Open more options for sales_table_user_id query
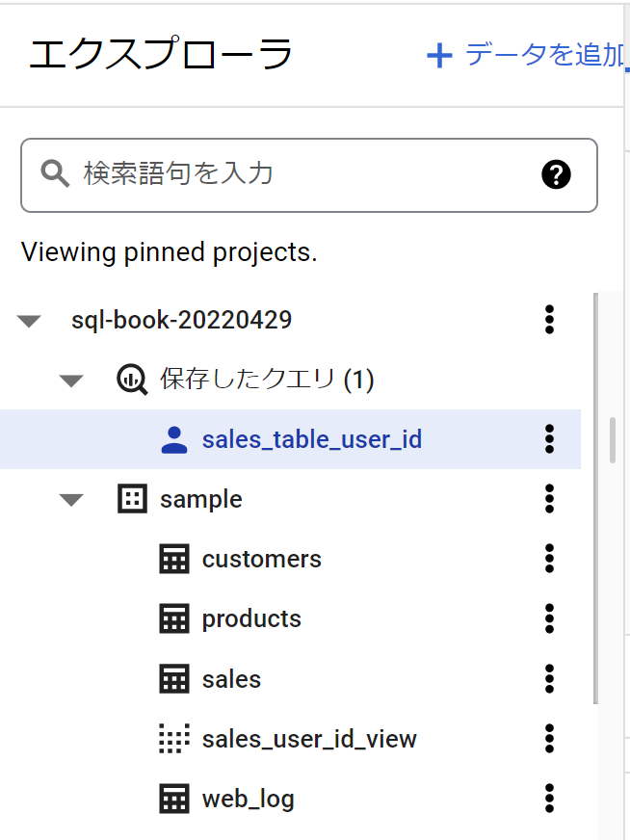630x840 pixels. click(549, 439)
